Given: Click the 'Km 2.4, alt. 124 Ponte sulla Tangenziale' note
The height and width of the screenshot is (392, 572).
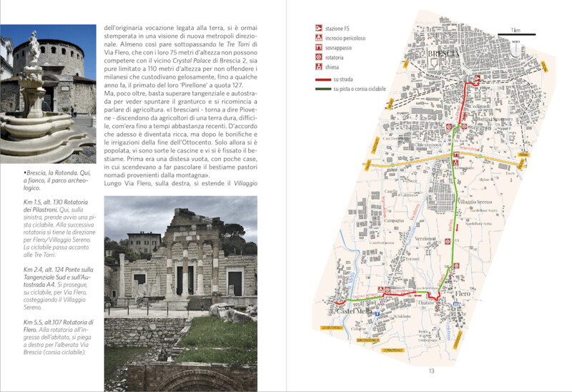Looking at the screenshot, I should (59, 288).
